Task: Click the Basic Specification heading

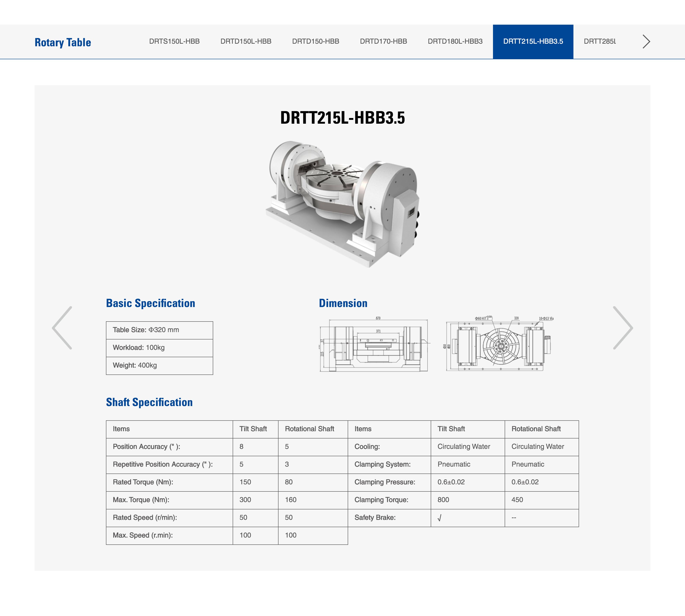Action: (151, 303)
